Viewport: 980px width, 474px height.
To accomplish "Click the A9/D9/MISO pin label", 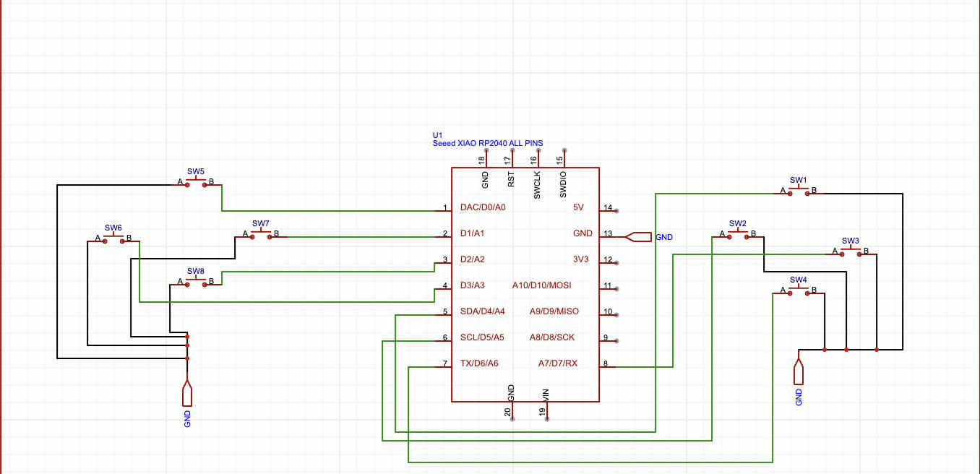I will click(554, 311).
